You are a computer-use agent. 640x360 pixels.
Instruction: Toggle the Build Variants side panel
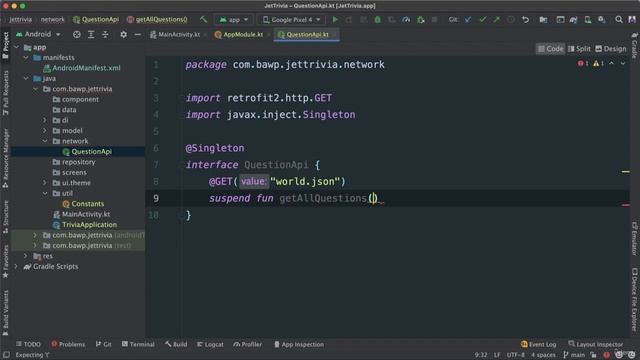pyautogui.click(x=6, y=313)
